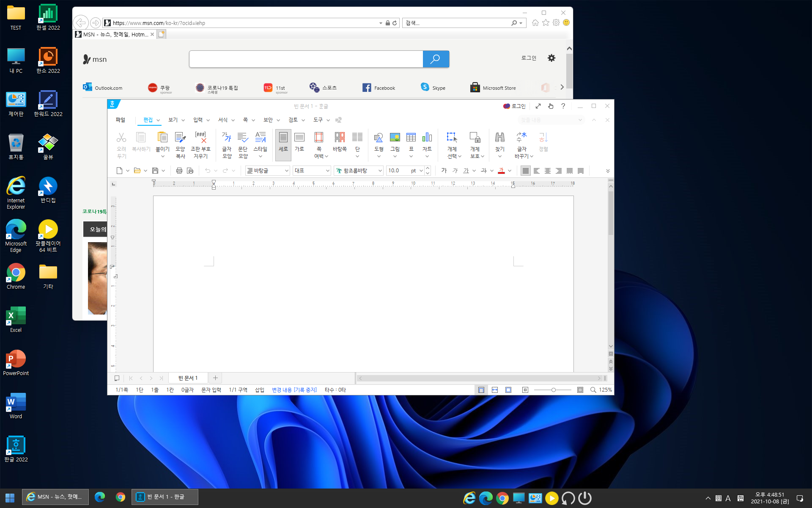This screenshot has height=508, width=812.
Task: Select the 빈 문서 1 document tab
Action: point(188,378)
